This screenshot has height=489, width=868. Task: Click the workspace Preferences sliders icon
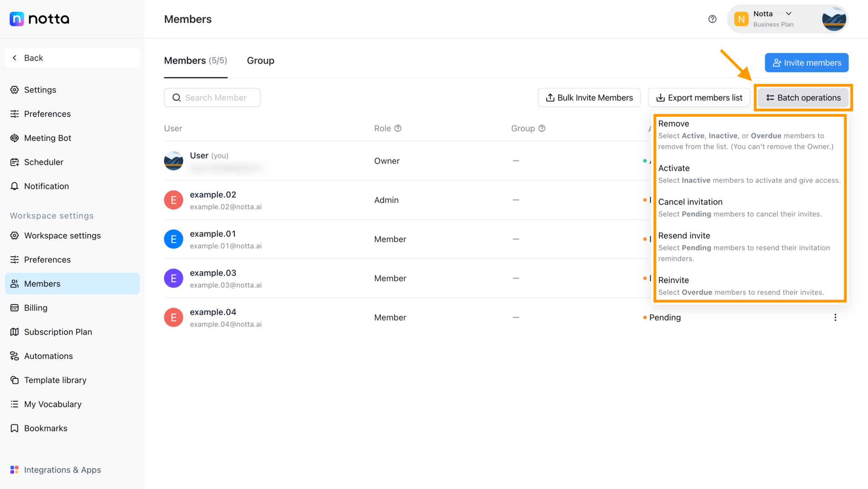click(x=15, y=260)
